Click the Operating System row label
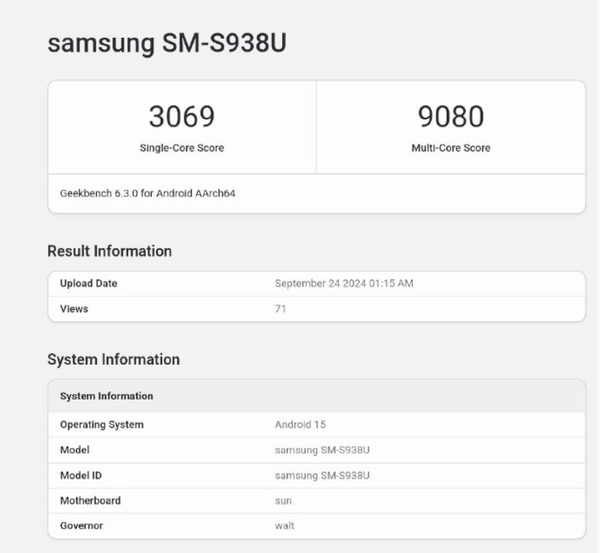600x553 pixels. coord(102,425)
